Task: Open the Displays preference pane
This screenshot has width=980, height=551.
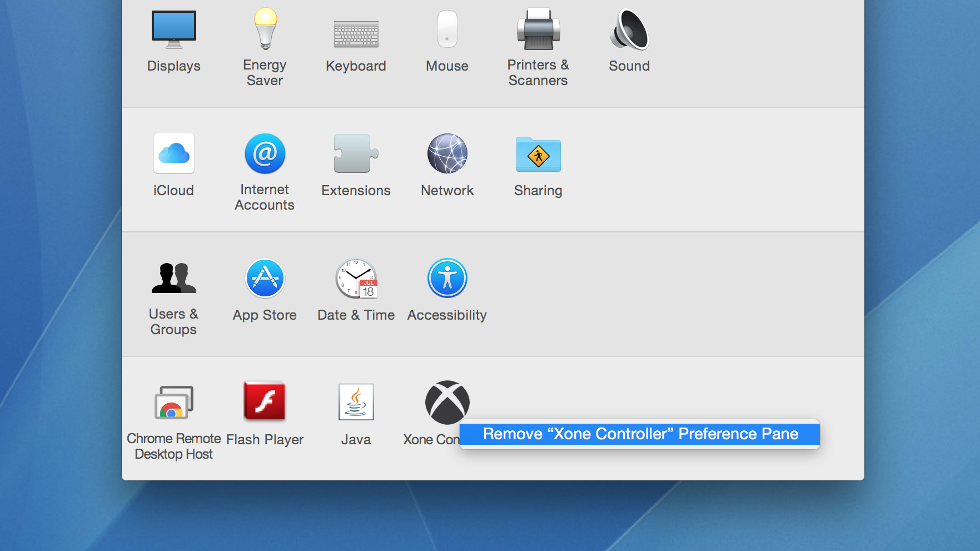Action: coord(173,29)
